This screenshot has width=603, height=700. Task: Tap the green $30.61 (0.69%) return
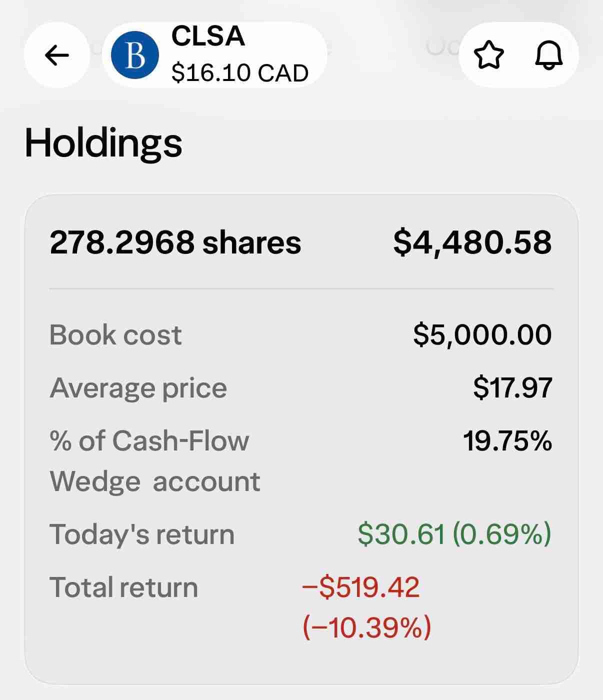pos(454,534)
